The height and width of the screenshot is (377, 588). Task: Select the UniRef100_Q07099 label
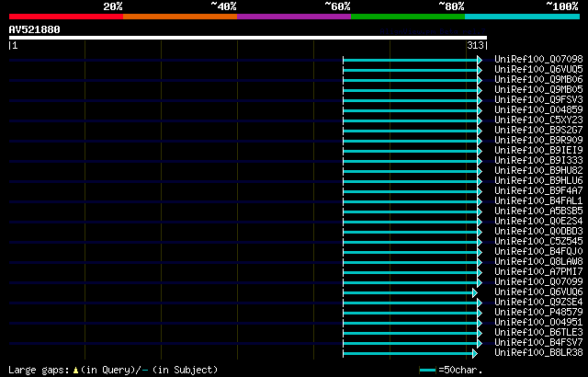pyautogui.click(x=538, y=282)
